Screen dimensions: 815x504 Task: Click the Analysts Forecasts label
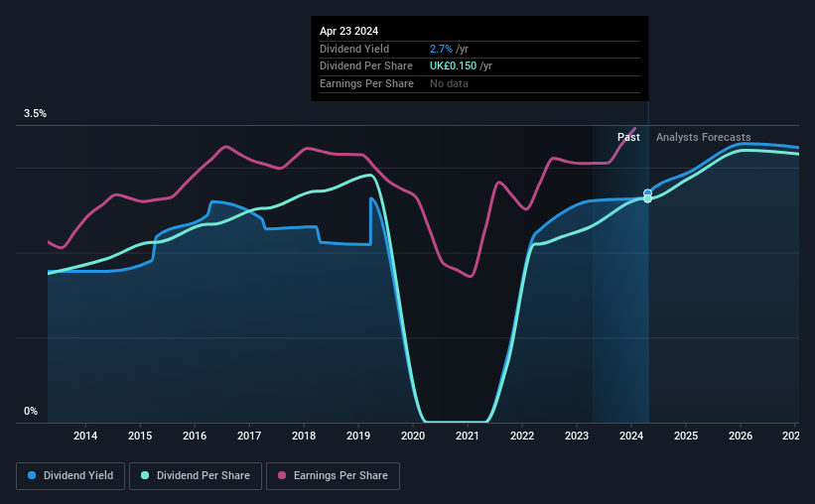coord(703,137)
